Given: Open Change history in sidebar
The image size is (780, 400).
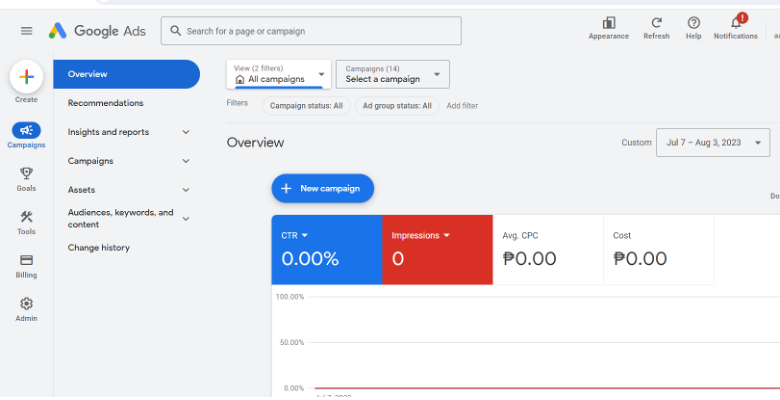Looking at the screenshot, I should pos(98,248).
